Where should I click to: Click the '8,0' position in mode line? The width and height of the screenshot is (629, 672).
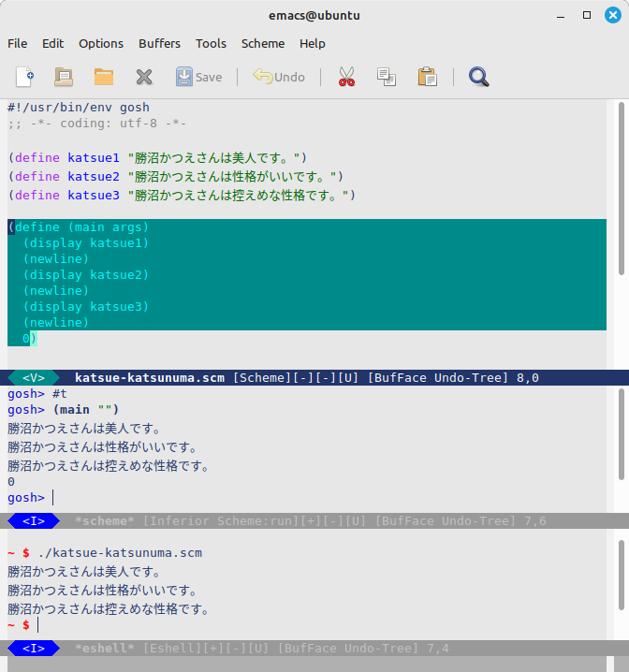click(528, 378)
